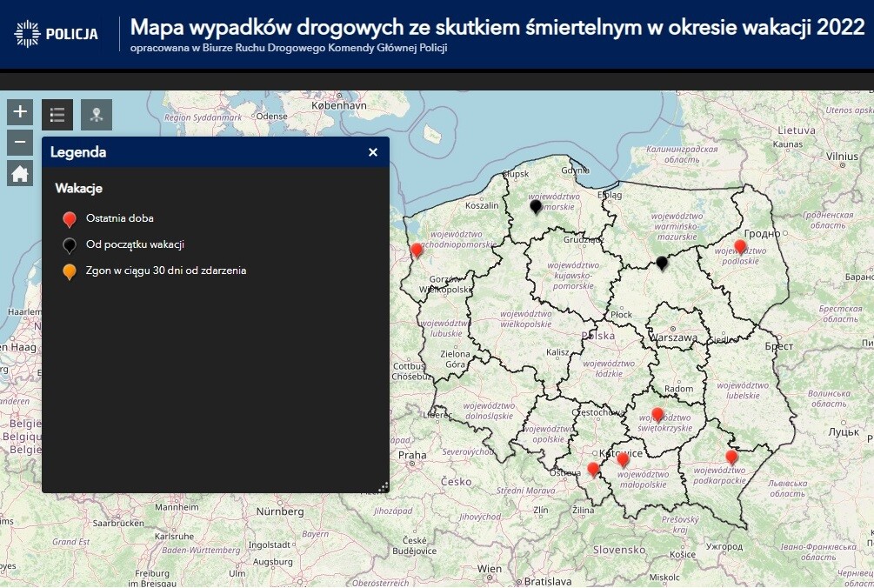Click the red 'Ostatnia doba' legend pin

coord(70,219)
